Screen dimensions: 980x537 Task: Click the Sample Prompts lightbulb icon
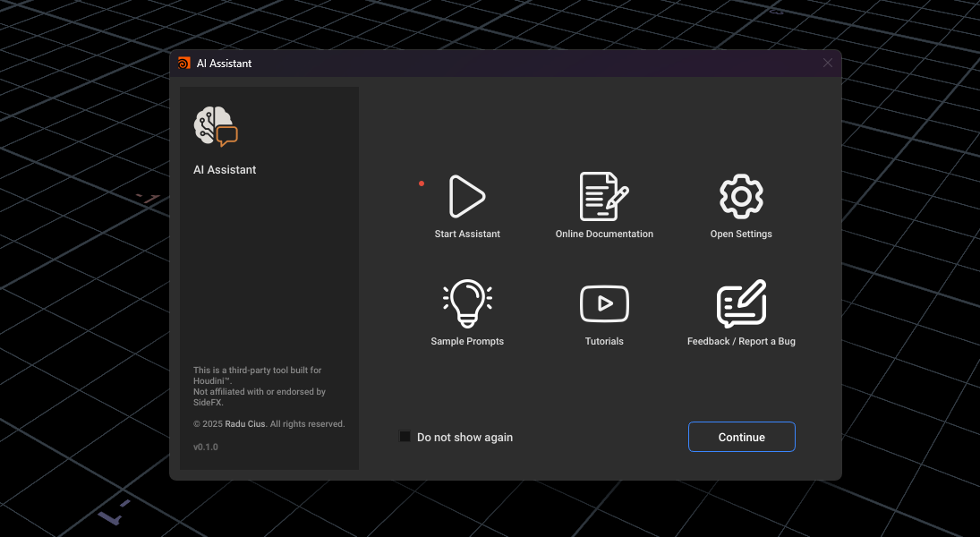click(467, 303)
